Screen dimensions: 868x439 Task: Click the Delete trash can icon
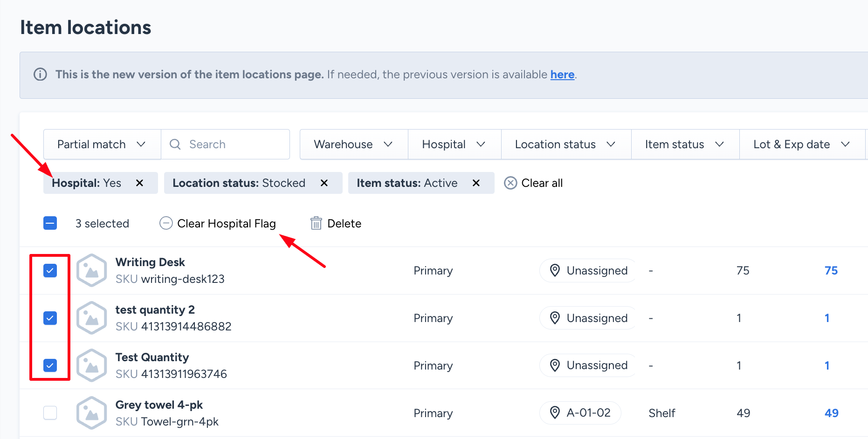pos(316,224)
